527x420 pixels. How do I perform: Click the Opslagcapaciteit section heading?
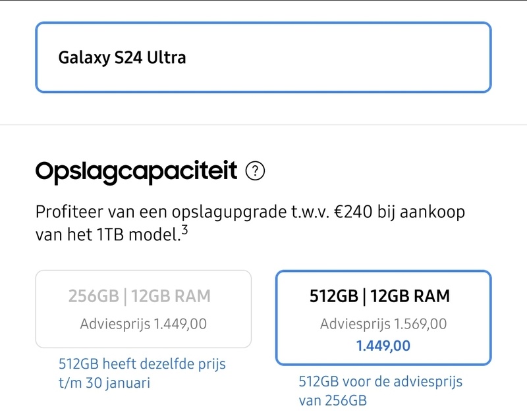coord(136,171)
